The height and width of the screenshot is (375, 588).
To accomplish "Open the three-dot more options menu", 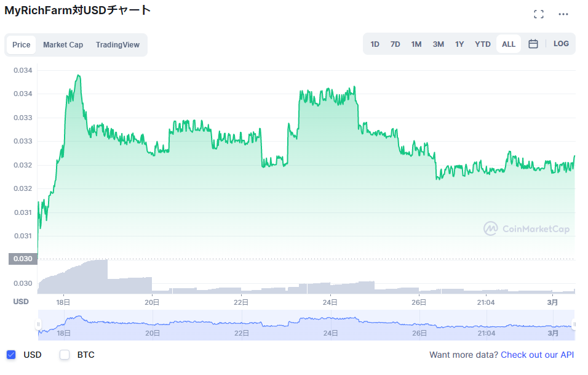I will pos(563,14).
